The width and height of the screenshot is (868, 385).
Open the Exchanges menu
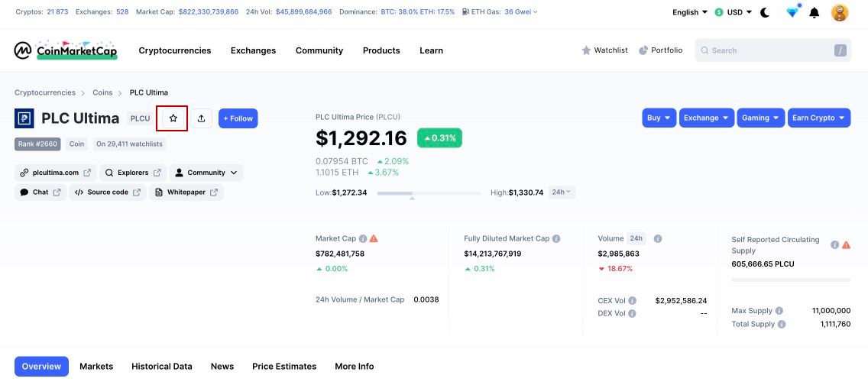[253, 50]
